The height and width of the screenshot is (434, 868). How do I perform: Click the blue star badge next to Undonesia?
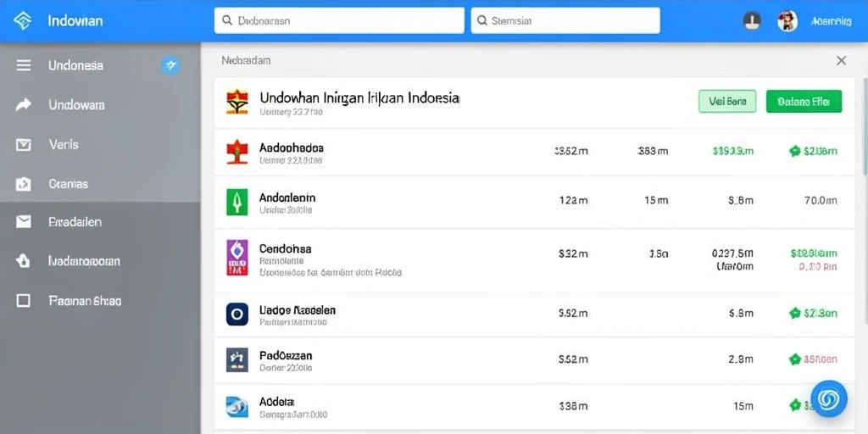click(x=170, y=65)
